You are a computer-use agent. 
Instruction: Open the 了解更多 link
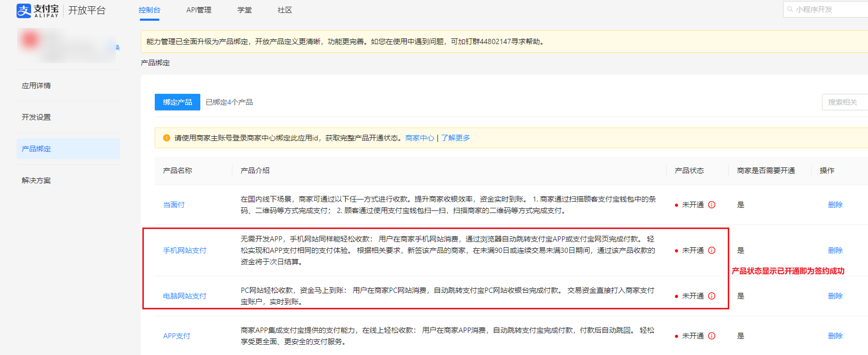point(455,138)
